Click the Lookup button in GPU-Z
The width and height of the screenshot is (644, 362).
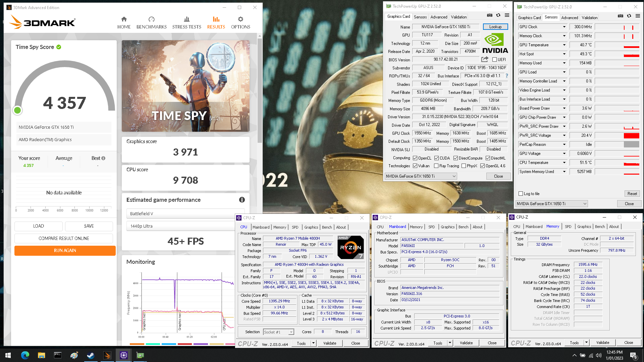point(495,27)
